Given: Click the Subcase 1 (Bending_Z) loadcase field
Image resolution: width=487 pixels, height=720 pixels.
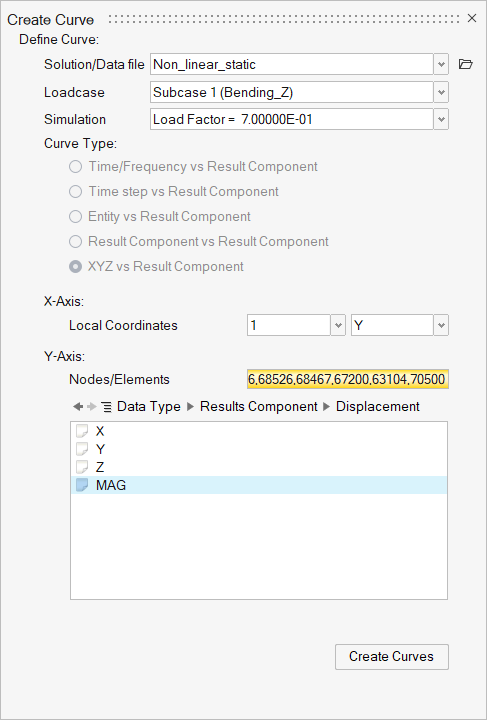Looking at the screenshot, I should click(x=291, y=92).
